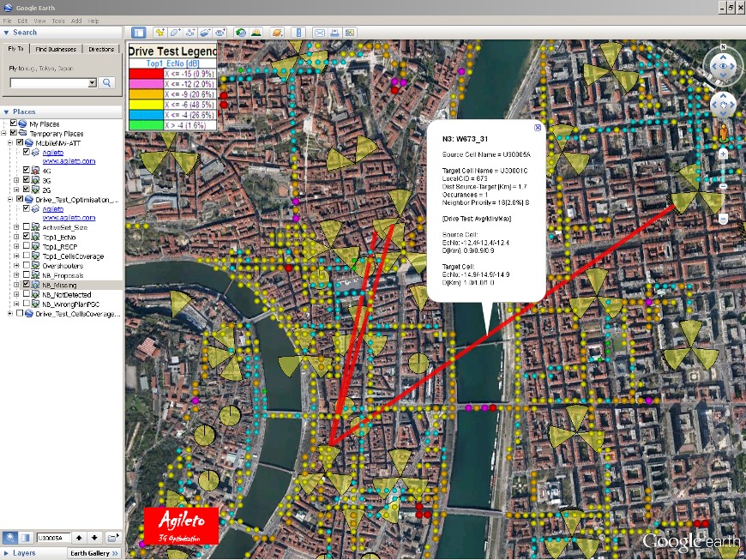Close the N3: W673_31 info balloon
Viewport: 746px width, 560px height.
[538, 128]
